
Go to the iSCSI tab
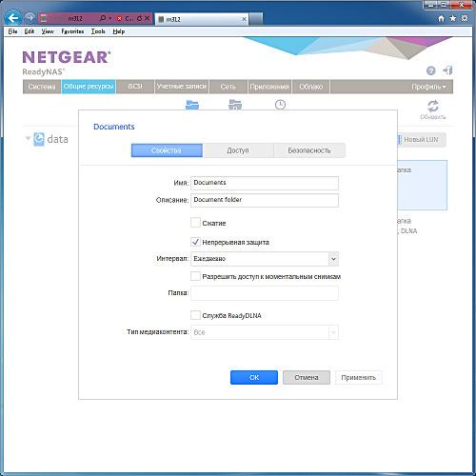[x=135, y=87]
